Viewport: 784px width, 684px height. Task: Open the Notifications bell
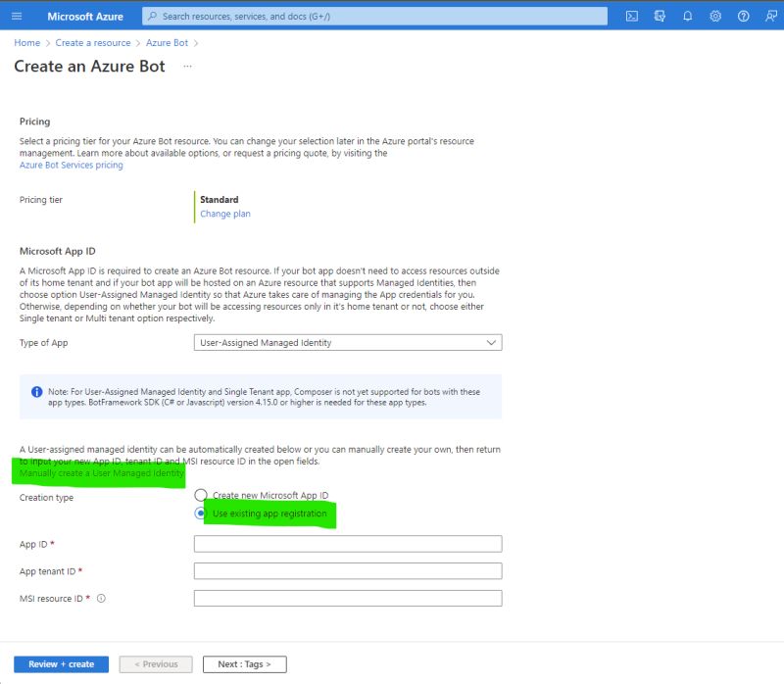click(x=688, y=16)
